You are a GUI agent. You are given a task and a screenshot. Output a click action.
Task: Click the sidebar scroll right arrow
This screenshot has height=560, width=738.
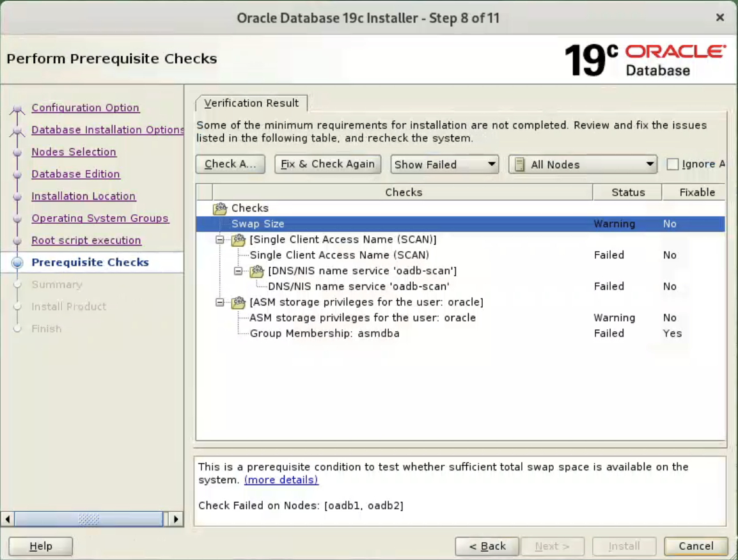click(176, 519)
